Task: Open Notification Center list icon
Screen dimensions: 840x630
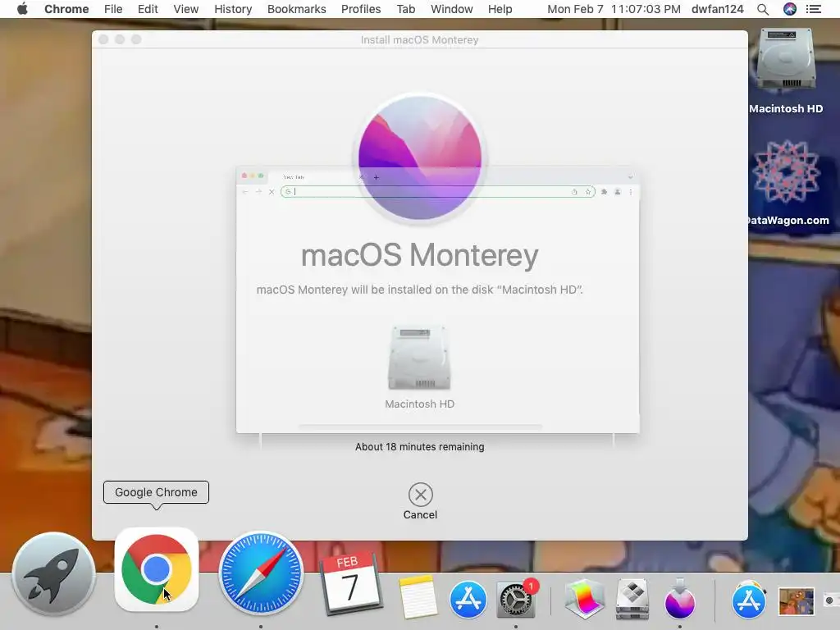Action: (x=814, y=9)
